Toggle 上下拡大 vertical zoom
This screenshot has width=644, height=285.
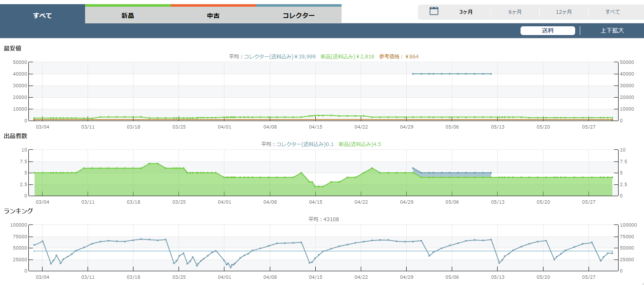point(612,30)
